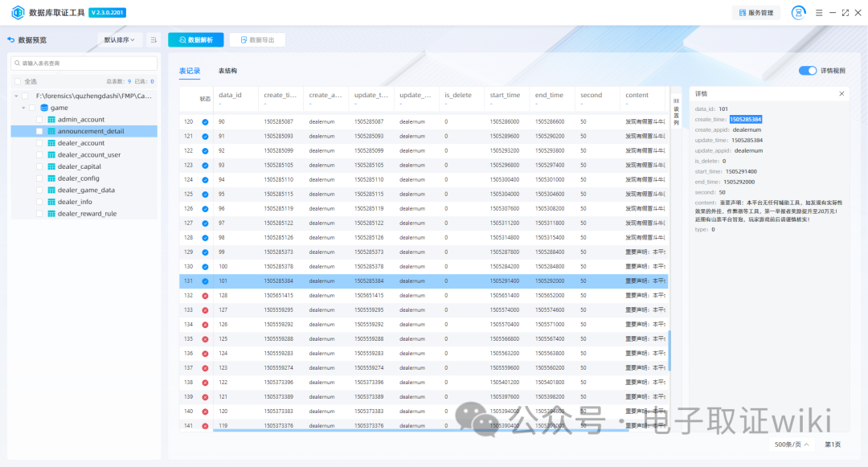Switch to the 表记录 tab

click(190, 71)
